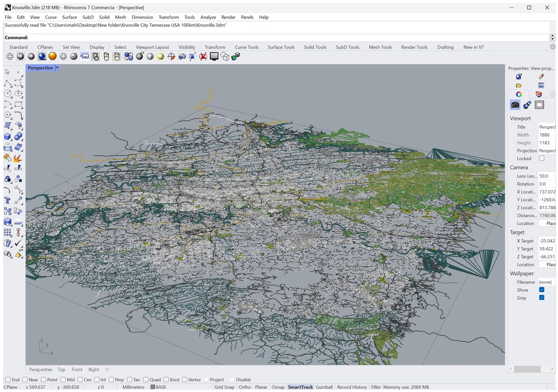Uncheck the Wallpaper Show checkbox
The height and width of the screenshot is (392, 558).
tap(542, 290)
